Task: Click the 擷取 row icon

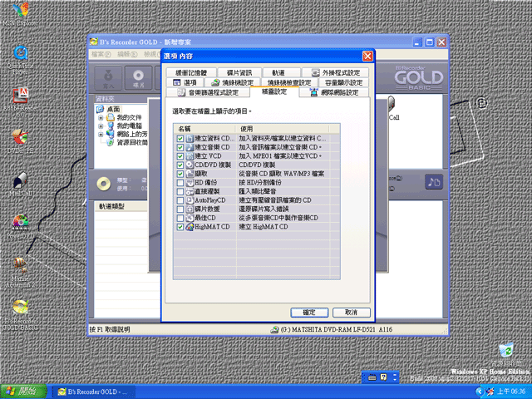Action: click(x=190, y=174)
